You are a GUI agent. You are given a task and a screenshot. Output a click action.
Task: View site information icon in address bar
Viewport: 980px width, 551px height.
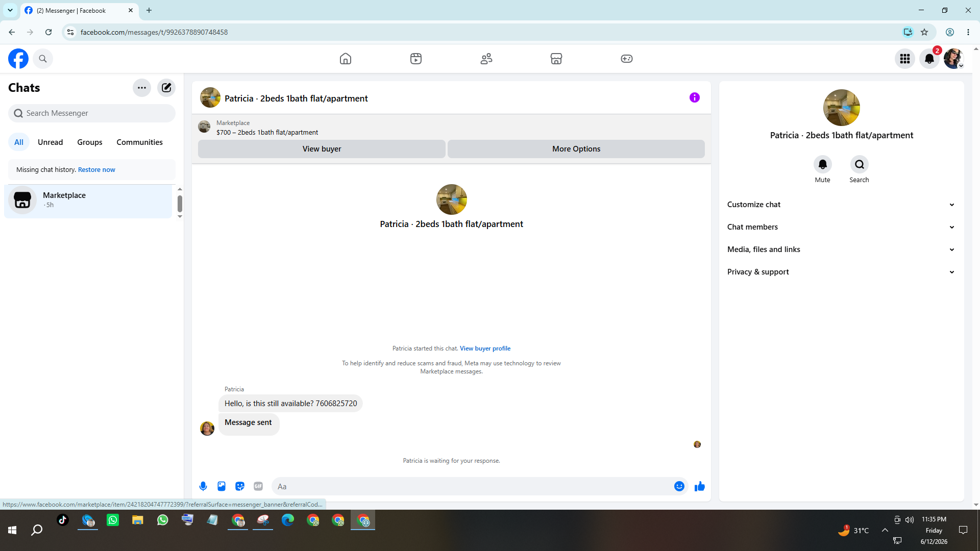coord(70,32)
